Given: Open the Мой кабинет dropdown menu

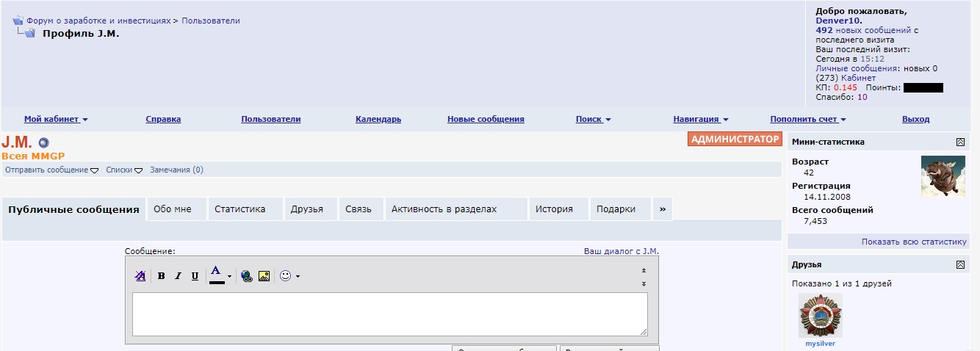Looking at the screenshot, I should [56, 119].
